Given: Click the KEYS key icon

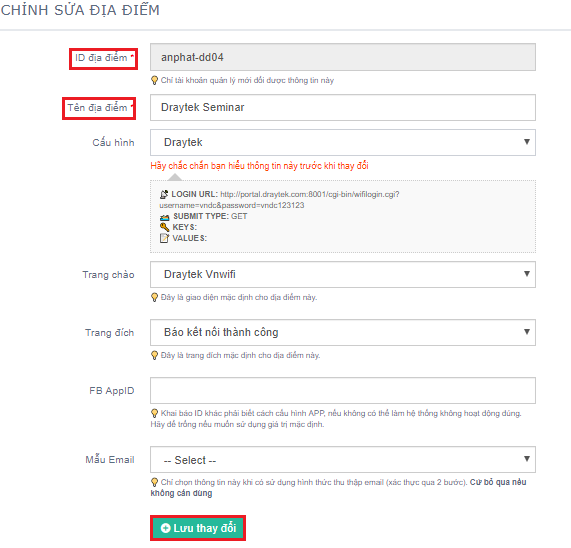Looking at the screenshot, I should (x=165, y=227).
